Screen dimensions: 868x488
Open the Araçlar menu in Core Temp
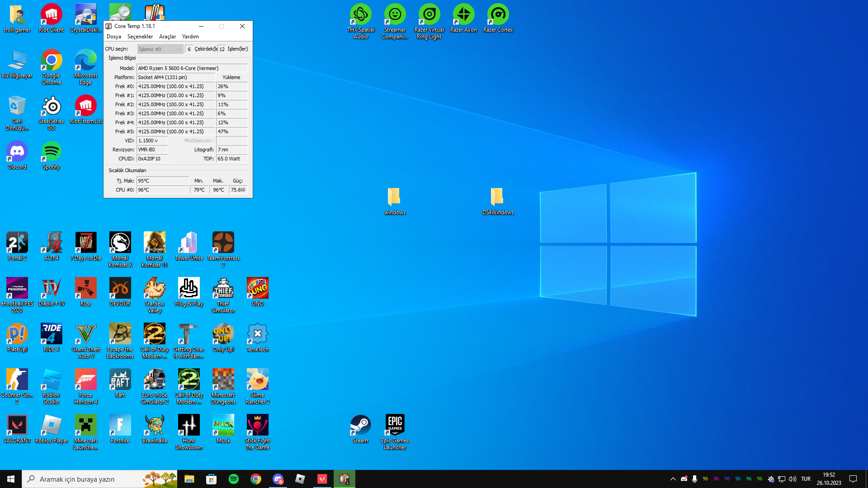167,37
